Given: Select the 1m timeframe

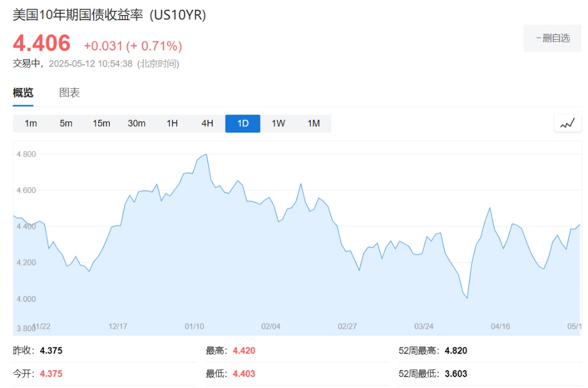Looking at the screenshot, I should pyautogui.click(x=30, y=123).
